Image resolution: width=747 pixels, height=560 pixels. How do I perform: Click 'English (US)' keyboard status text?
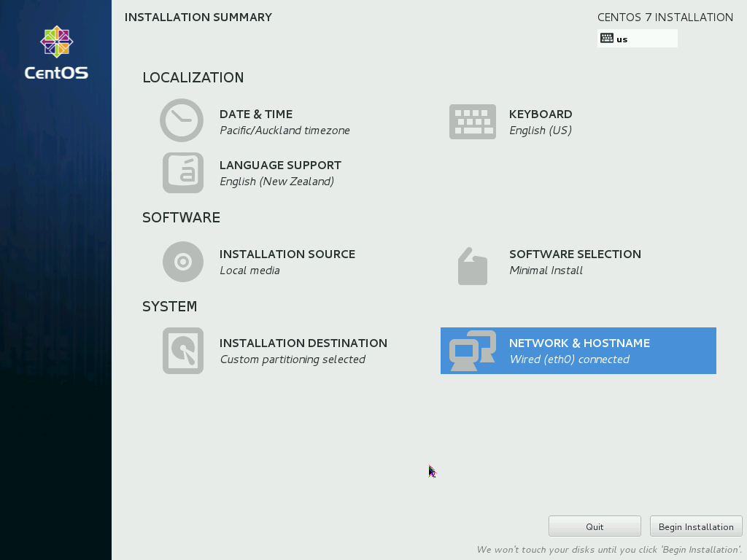pyautogui.click(x=541, y=131)
